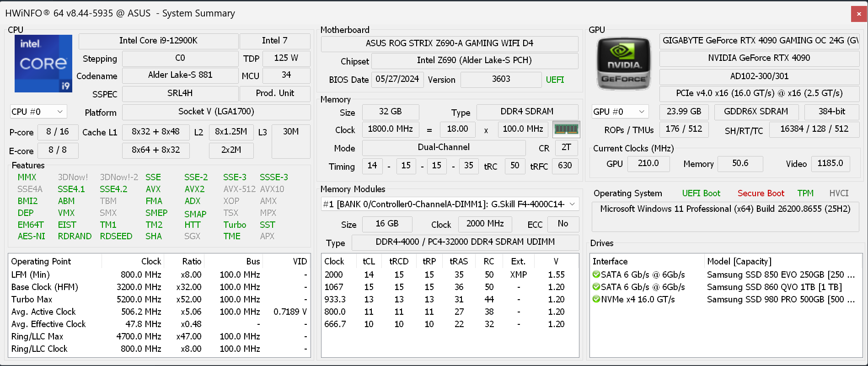The image size is (868, 366).
Task: Click the Memory Type value "DDR4 SDRAM"
Action: tap(527, 112)
